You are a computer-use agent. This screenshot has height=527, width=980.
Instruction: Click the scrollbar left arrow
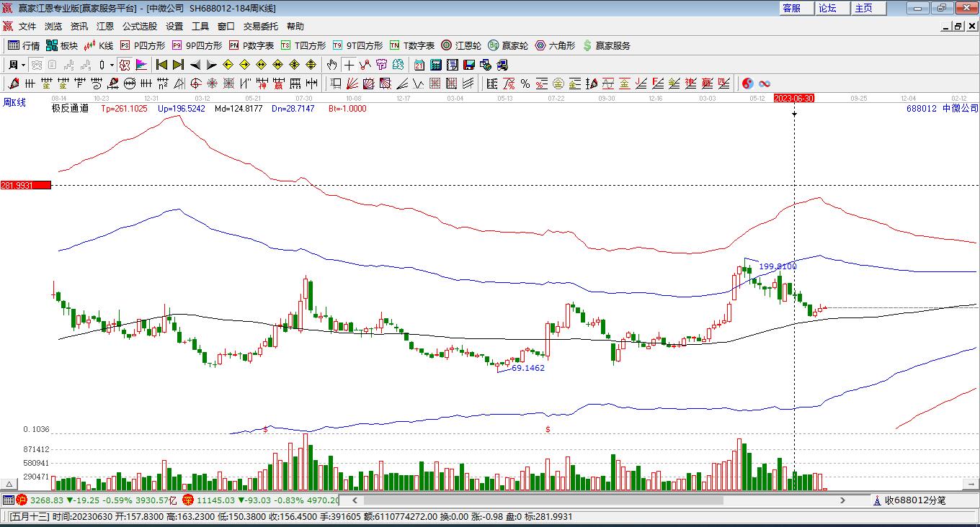point(355,500)
